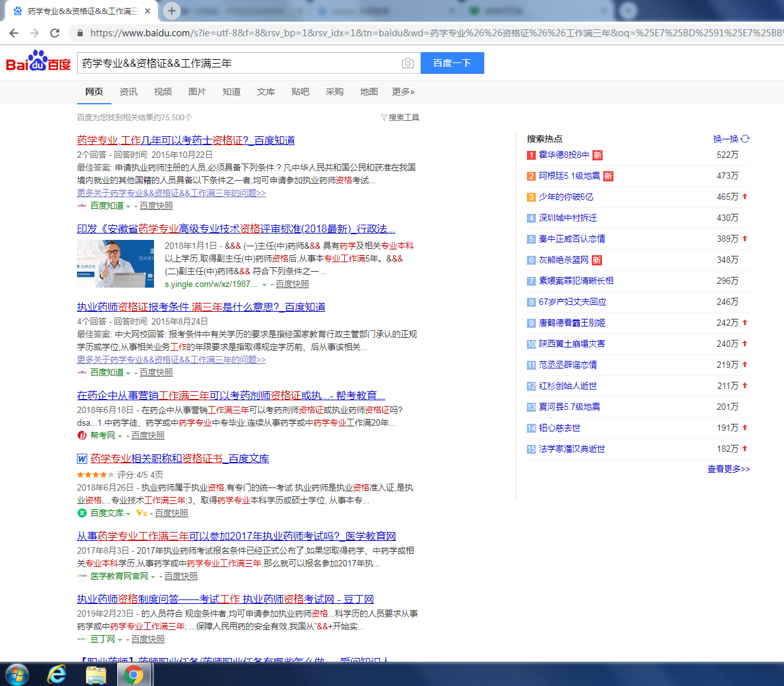Click rank 3 badge of hot searches
This screenshot has width=784, height=686.
pyautogui.click(x=531, y=197)
